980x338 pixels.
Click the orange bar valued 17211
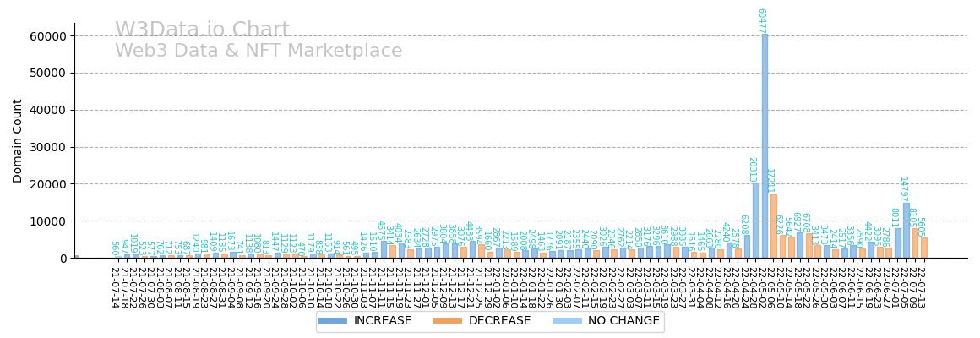(773, 226)
